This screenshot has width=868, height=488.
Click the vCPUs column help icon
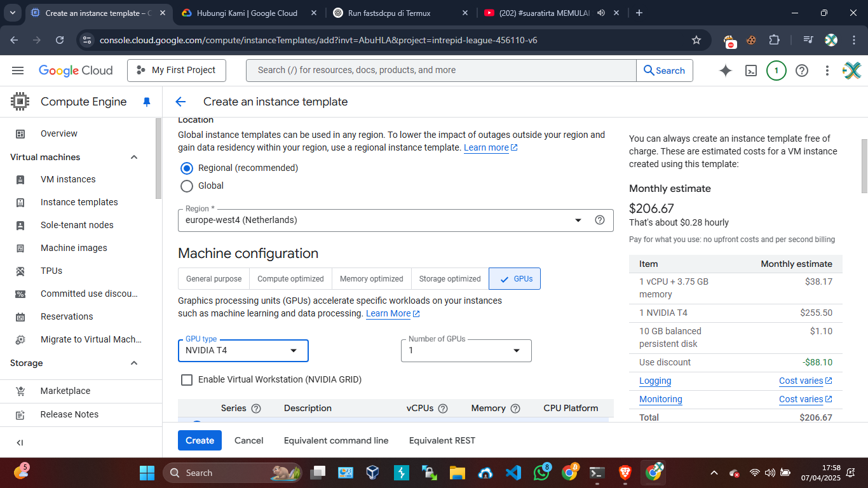point(443,409)
